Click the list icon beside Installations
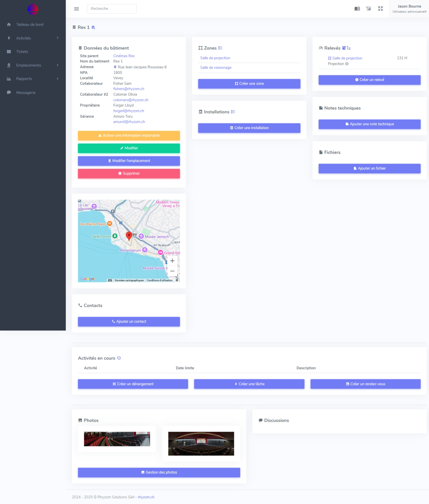429x504 pixels. click(x=233, y=112)
